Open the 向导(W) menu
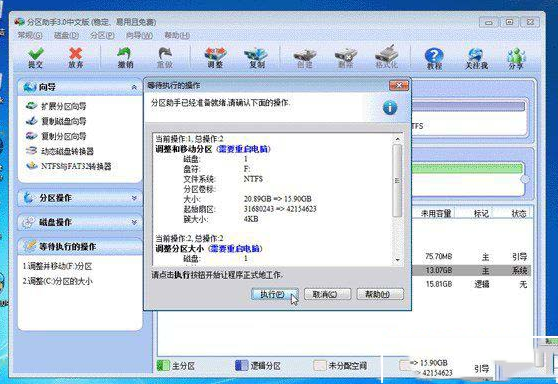 pyautogui.click(x=139, y=36)
